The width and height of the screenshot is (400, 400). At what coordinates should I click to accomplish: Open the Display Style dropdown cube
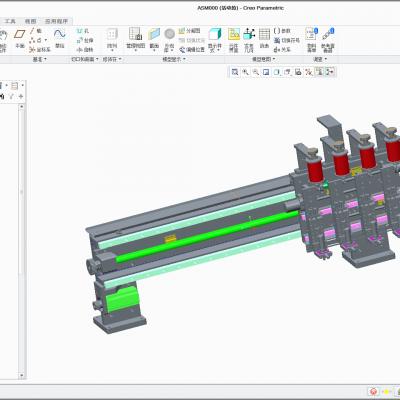click(215, 40)
